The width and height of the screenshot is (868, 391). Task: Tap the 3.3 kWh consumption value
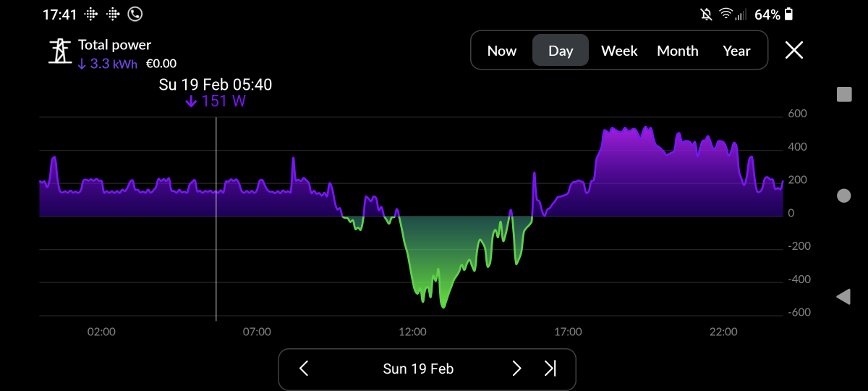coord(107,64)
